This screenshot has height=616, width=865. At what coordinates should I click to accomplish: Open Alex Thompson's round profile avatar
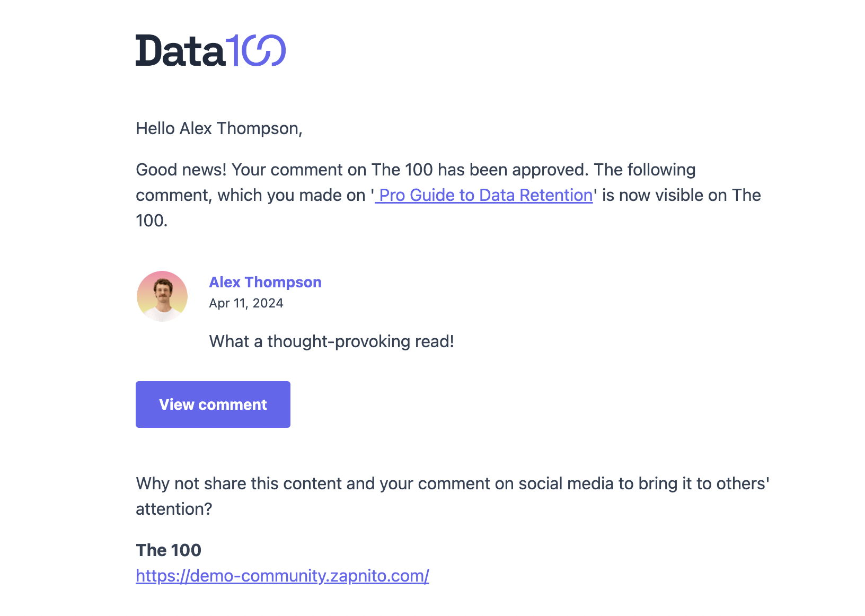(x=162, y=296)
